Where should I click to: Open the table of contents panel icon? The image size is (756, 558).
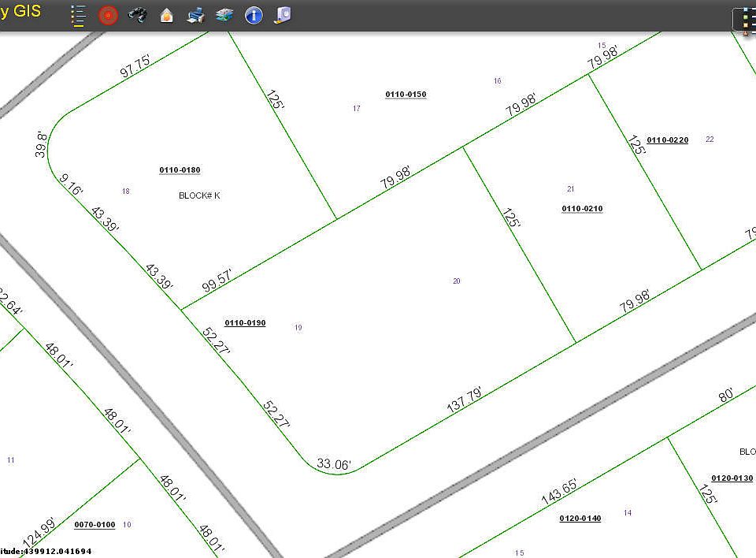[x=746, y=20]
